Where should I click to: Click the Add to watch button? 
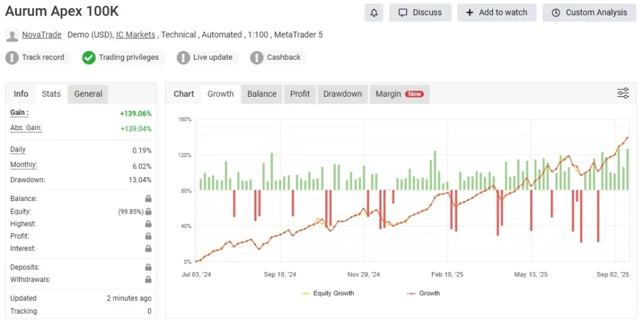tap(497, 13)
